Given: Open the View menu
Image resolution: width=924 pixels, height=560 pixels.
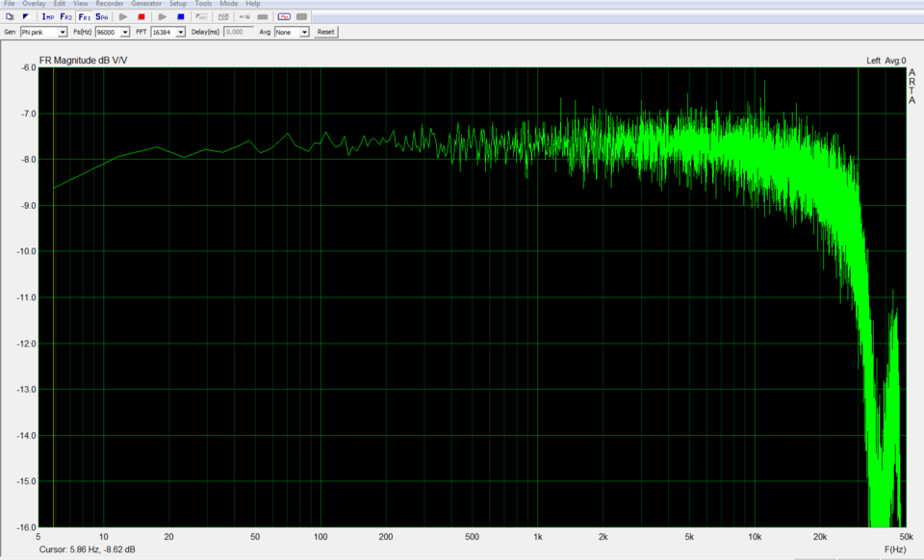Looking at the screenshot, I should [x=81, y=4].
